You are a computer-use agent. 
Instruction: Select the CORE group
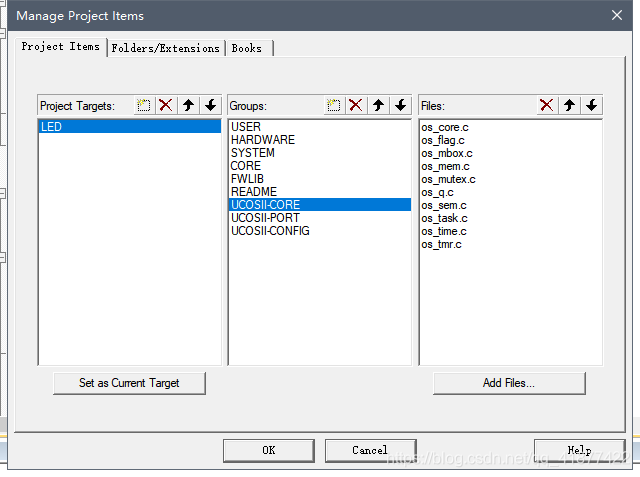[x=320, y=166]
